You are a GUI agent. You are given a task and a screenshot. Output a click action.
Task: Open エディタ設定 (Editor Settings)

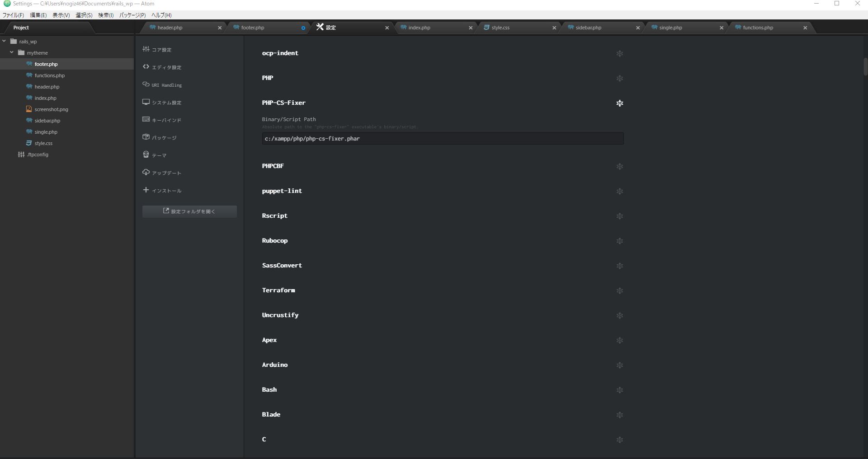(166, 67)
